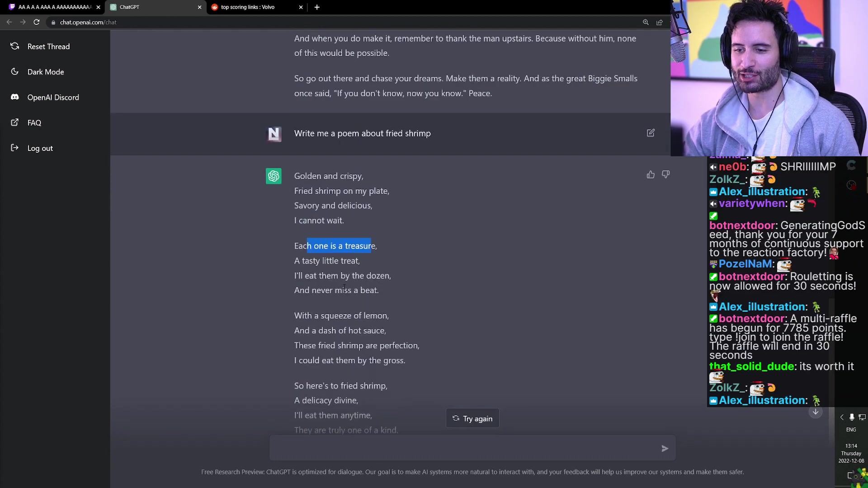Click the highlighted 'Each one is a treasure' line

tap(335, 246)
